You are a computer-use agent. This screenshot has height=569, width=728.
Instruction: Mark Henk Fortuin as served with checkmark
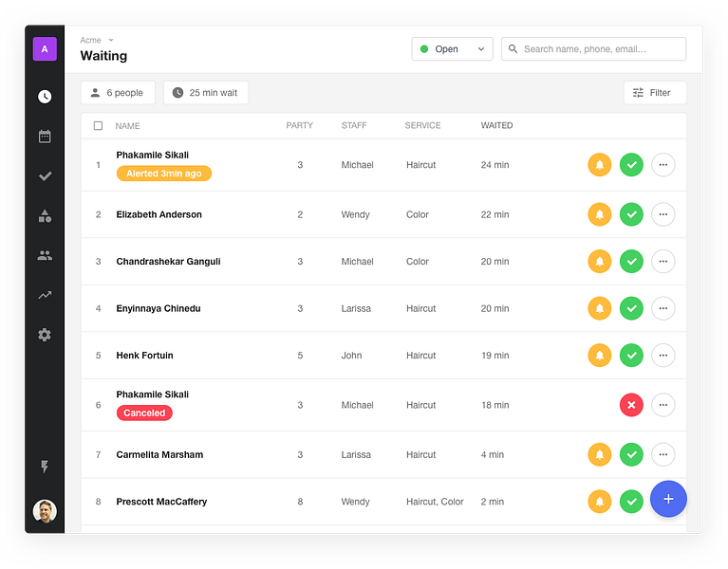(631, 356)
